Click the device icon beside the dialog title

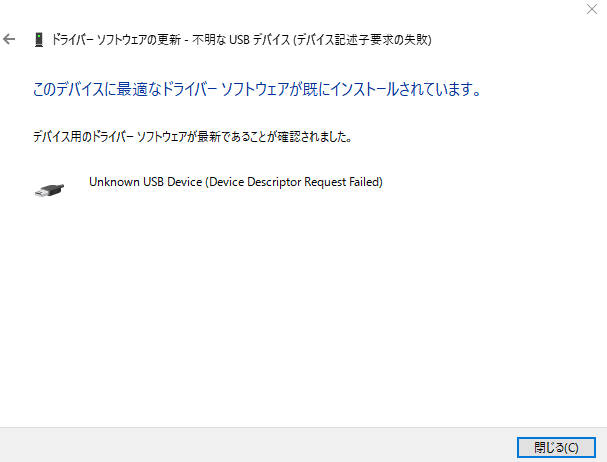pos(39,40)
